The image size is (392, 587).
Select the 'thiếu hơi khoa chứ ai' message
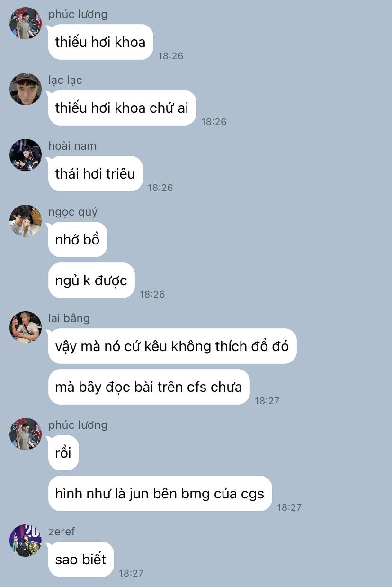click(122, 108)
